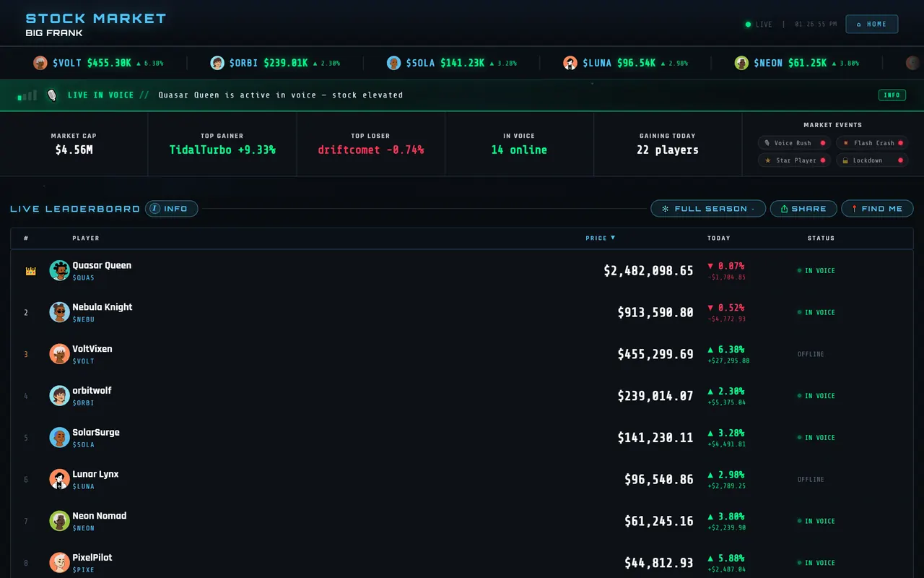Click the $LUNA ticker avatar

click(570, 63)
